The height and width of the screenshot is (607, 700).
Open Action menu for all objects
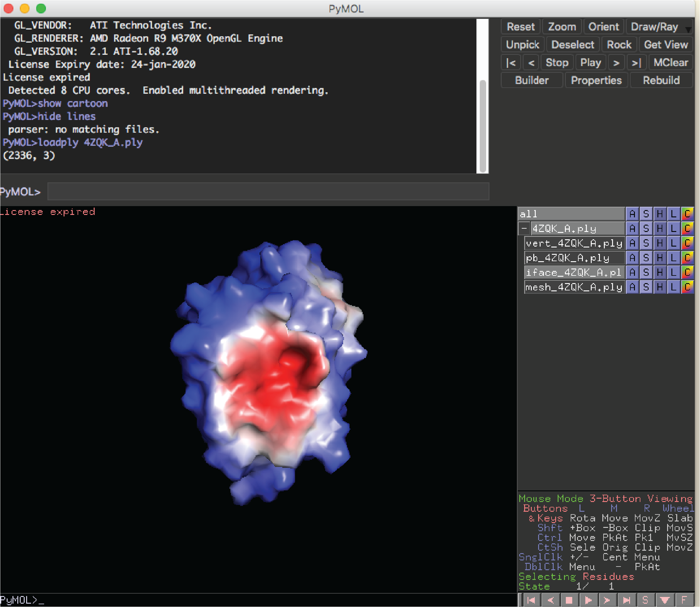tap(632, 214)
